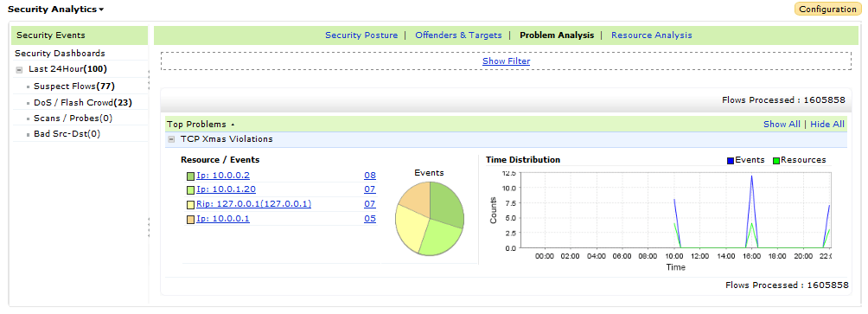Open Suspect Flows(77) item
This screenshot has height=314, width=868.
tap(74, 87)
